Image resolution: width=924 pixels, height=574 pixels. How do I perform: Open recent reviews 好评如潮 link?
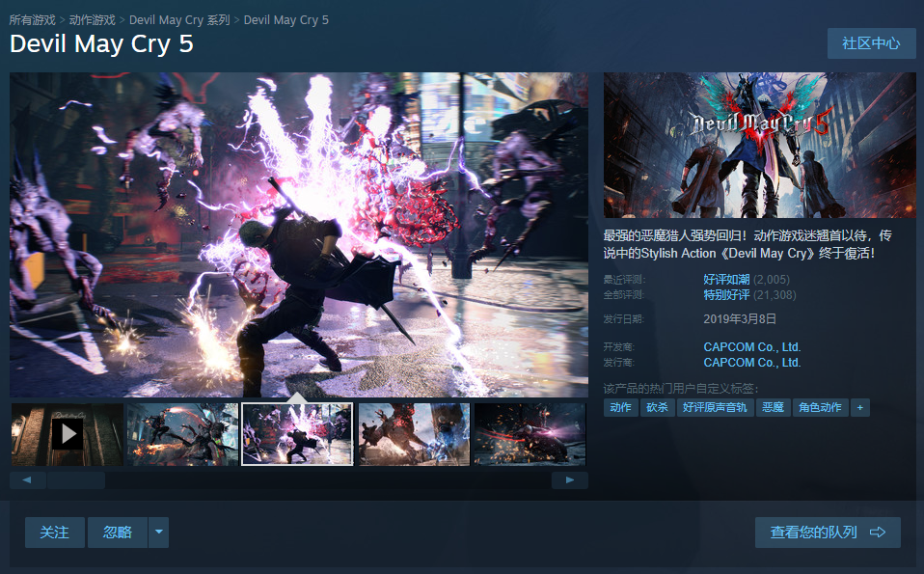tap(726, 280)
